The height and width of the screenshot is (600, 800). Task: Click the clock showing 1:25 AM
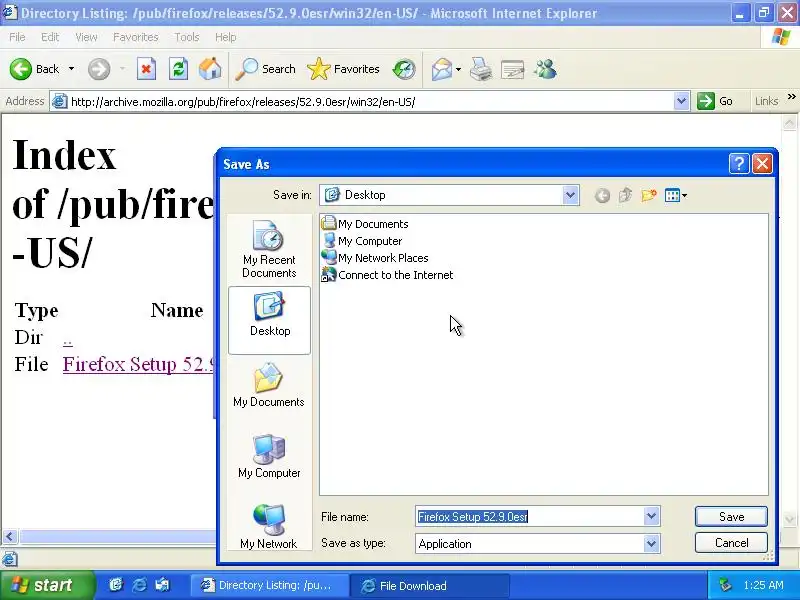pos(763,586)
